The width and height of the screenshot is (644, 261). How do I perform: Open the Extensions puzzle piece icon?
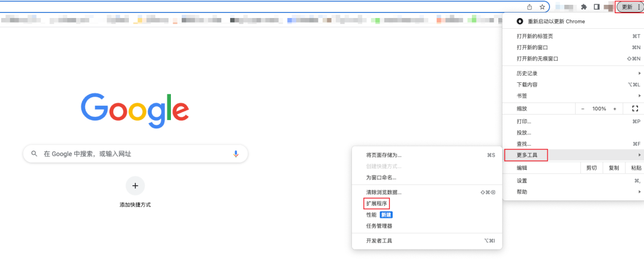583,7
